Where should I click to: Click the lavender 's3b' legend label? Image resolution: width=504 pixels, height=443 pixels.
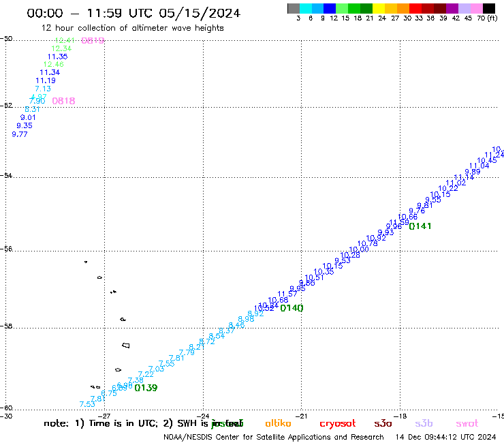(424, 423)
